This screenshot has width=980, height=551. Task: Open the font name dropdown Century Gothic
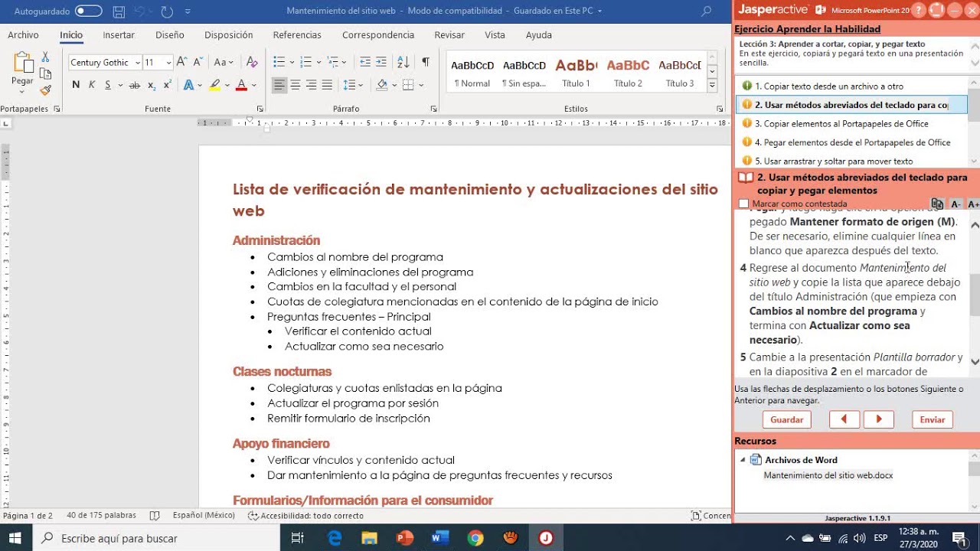pos(138,63)
